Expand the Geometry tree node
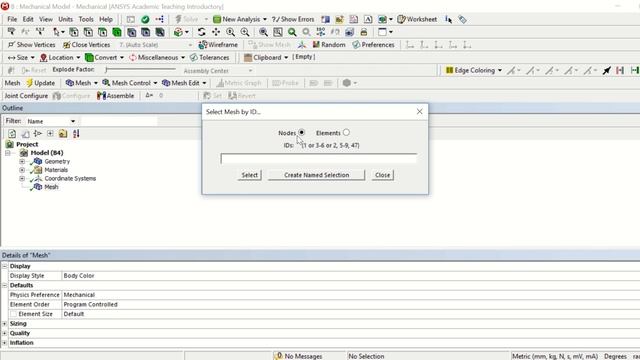Viewport: 640px width, 360px height. click(22, 161)
